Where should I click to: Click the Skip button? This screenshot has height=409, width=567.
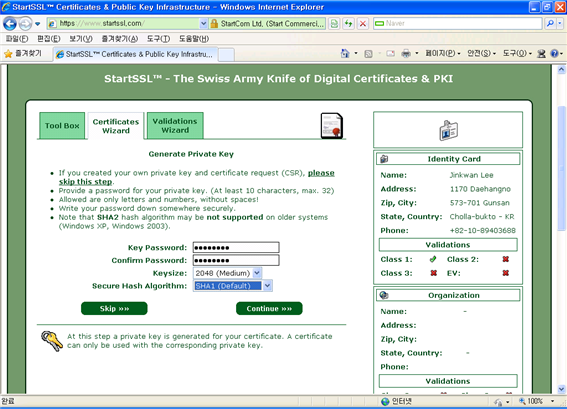[114, 308]
